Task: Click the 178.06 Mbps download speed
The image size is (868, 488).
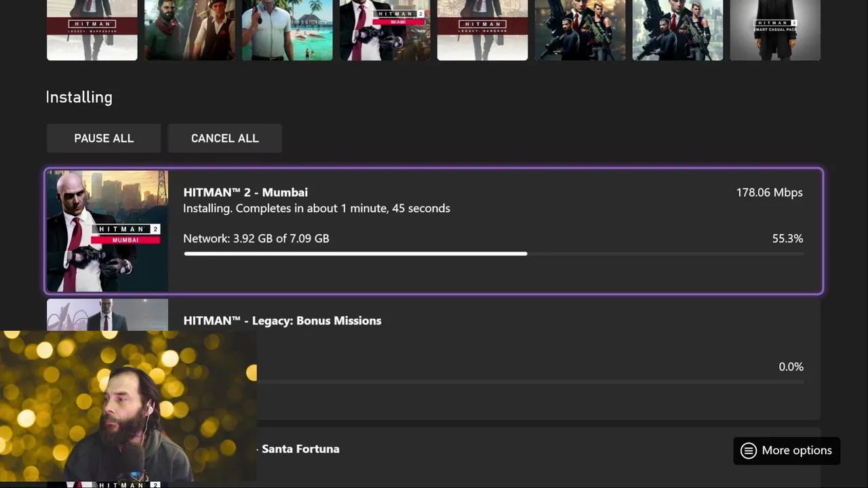Action: [x=770, y=192]
